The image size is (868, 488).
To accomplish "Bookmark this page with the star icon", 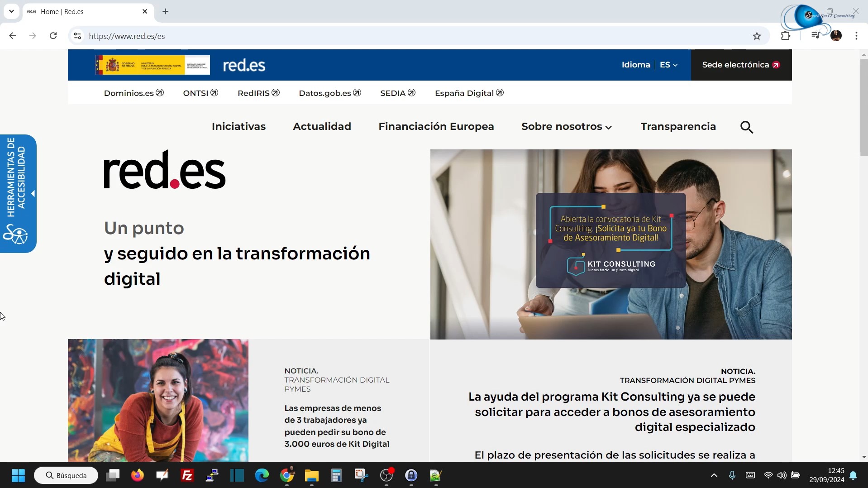I will click(x=757, y=36).
